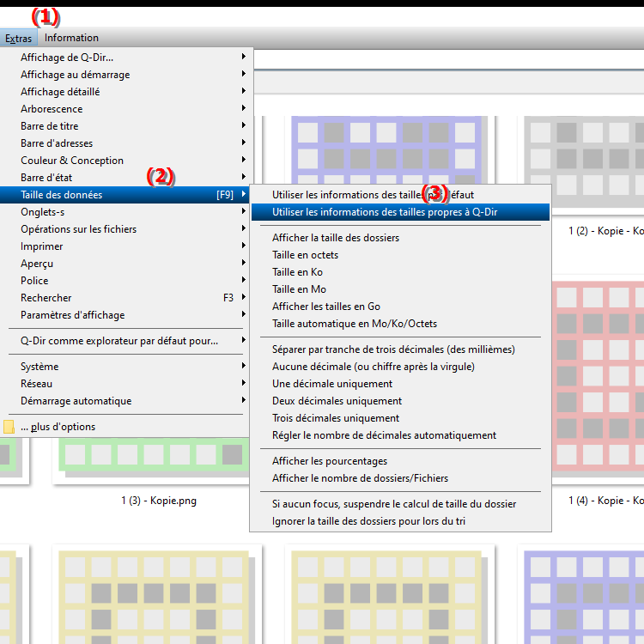Select Taille automatique en Mo/Ko/Octets
The image size is (644, 644).
point(354,324)
